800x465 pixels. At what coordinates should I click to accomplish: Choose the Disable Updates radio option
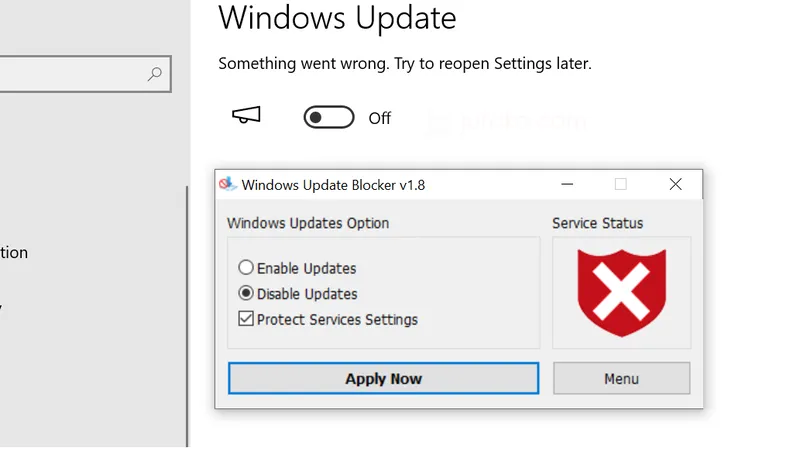[x=246, y=294]
